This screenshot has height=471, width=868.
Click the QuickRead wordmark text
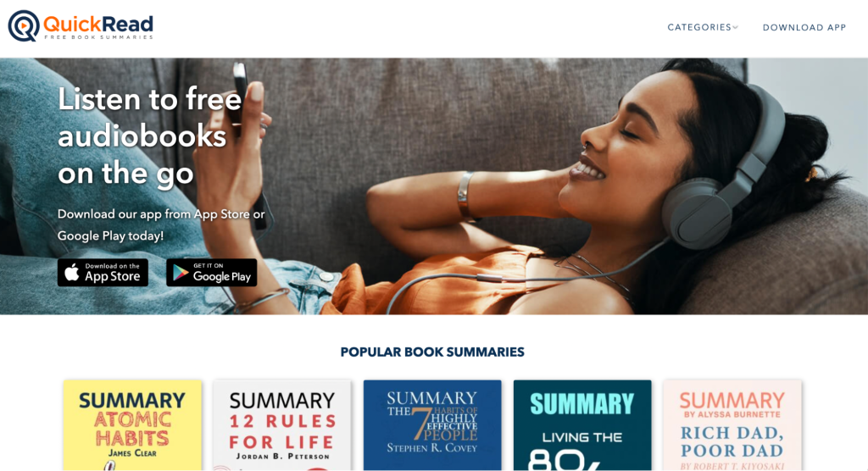pos(98,24)
